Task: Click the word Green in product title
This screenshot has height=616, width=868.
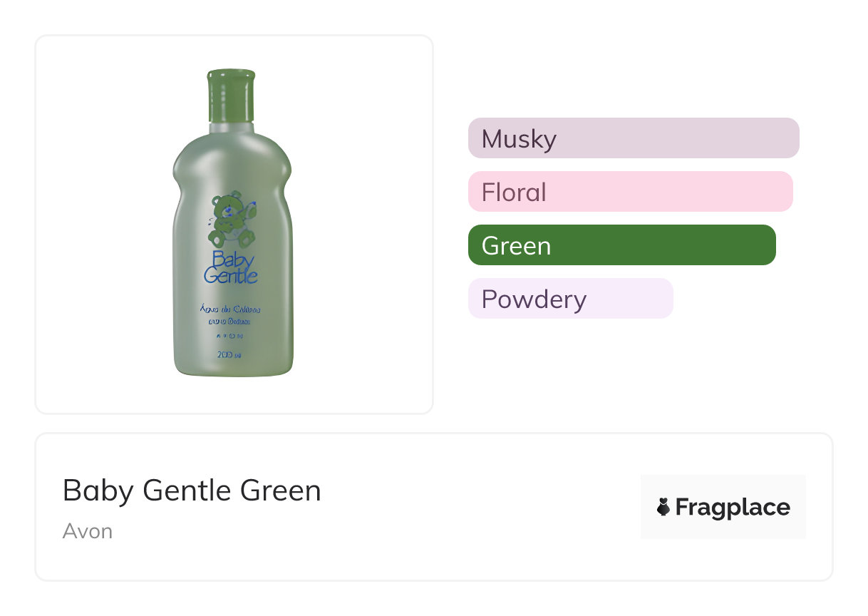Action: click(281, 491)
